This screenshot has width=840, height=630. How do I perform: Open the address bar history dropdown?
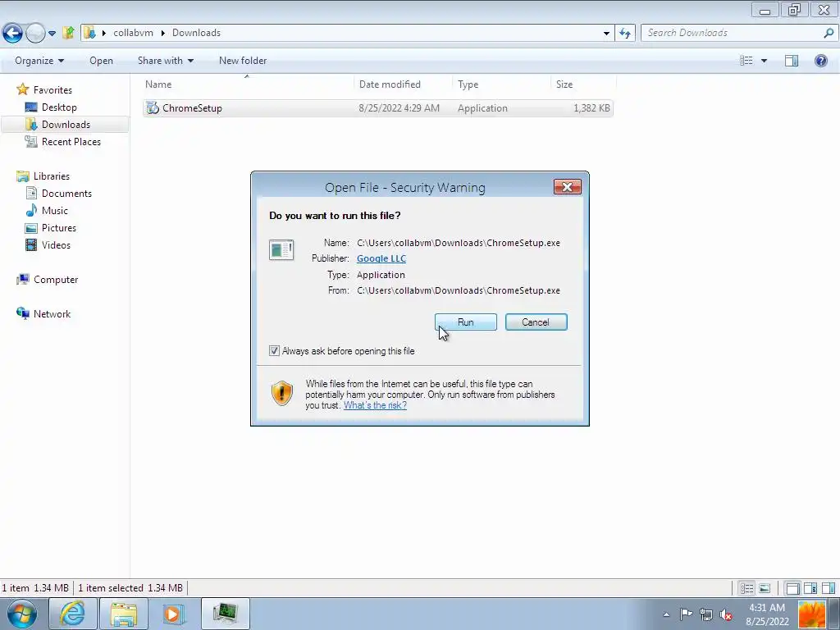(606, 33)
